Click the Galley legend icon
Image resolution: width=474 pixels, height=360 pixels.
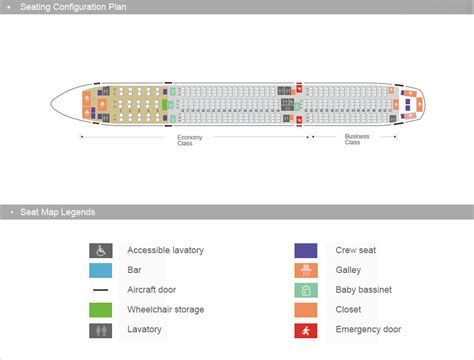pos(306,270)
